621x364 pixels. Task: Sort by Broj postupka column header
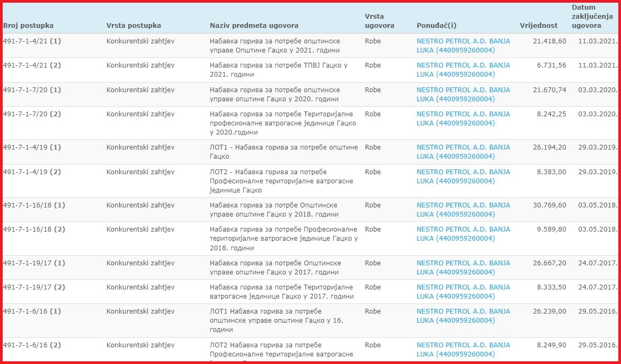(28, 26)
